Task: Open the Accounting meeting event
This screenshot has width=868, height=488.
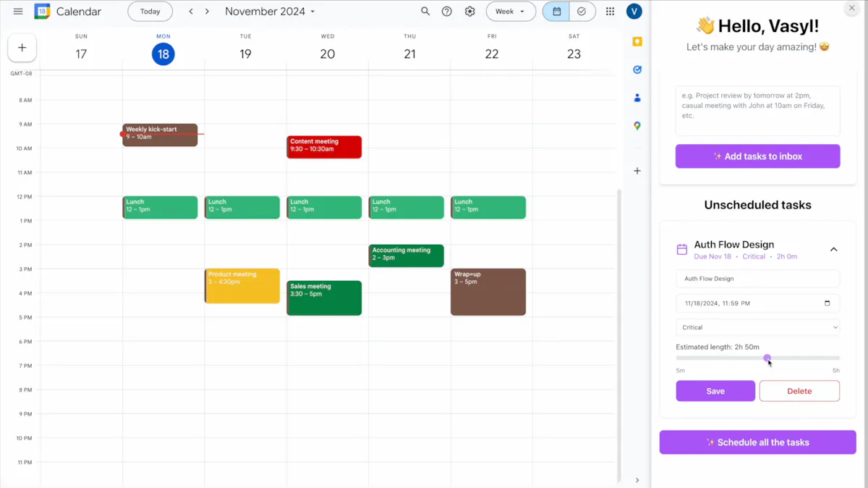Action: tap(406, 256)
